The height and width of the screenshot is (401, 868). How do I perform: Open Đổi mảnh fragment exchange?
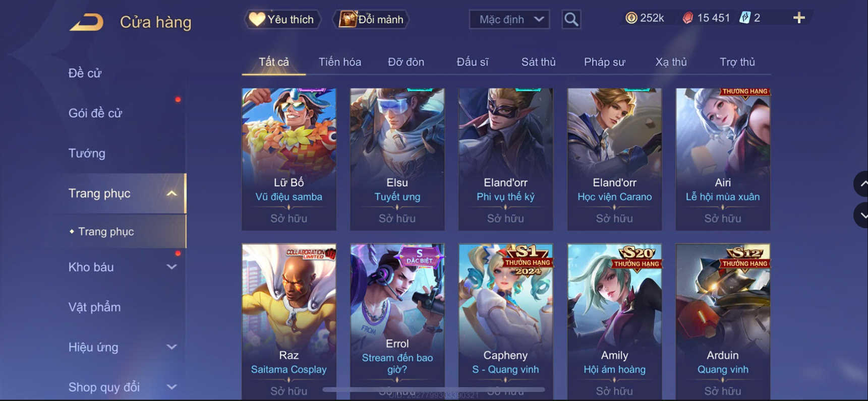[371, 20]
